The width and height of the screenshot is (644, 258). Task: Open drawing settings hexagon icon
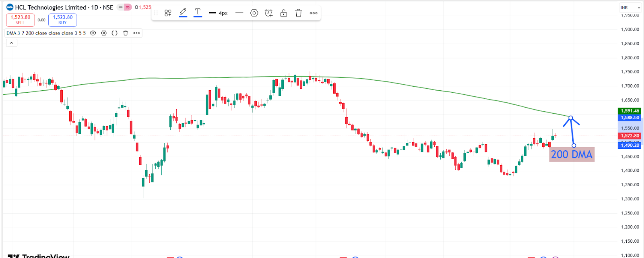click(254, 13)
